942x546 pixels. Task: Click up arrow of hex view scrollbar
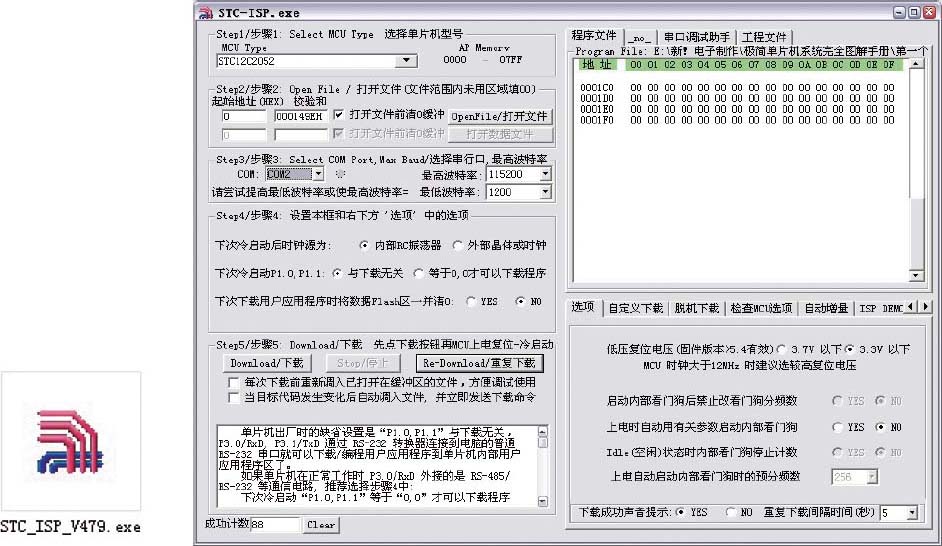pos(916,64)
